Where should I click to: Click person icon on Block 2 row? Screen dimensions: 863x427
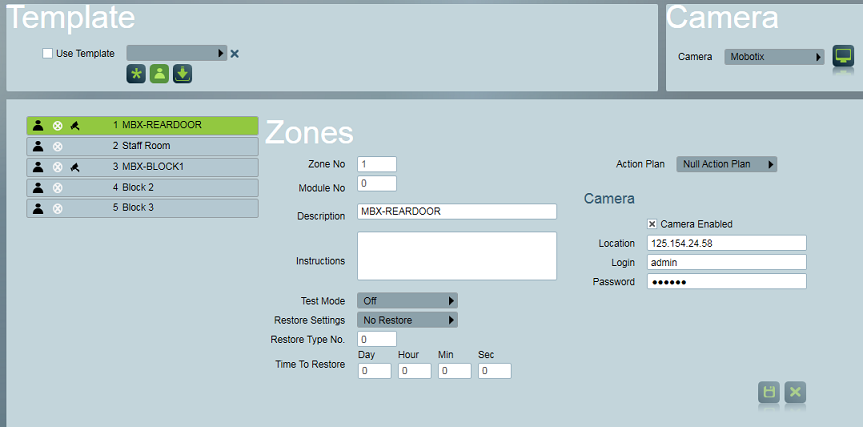tap(38, 188)
